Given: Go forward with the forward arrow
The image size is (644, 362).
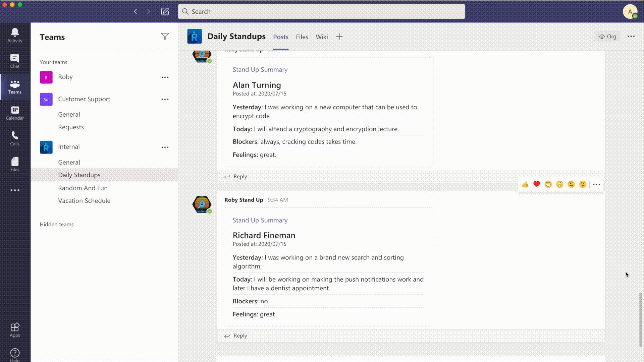Looking at the screenshot, I should (149, 12).
